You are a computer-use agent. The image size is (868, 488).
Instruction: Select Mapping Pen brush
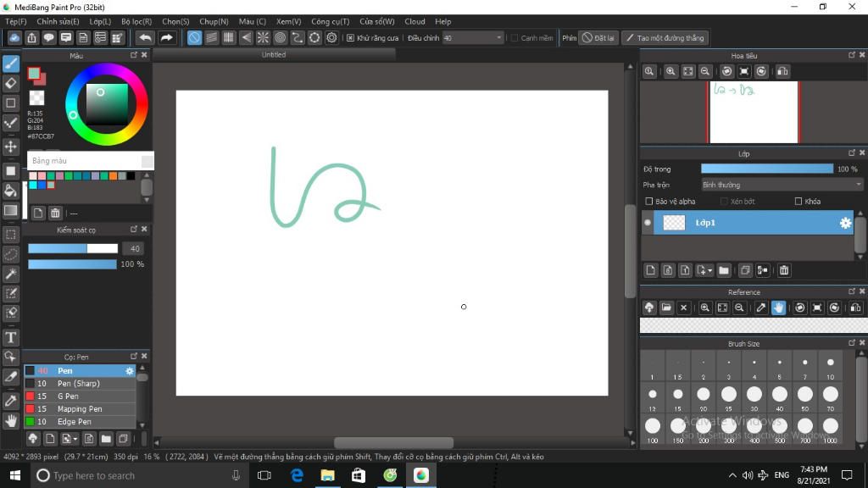pyautogui.click(x=80, y=409)
